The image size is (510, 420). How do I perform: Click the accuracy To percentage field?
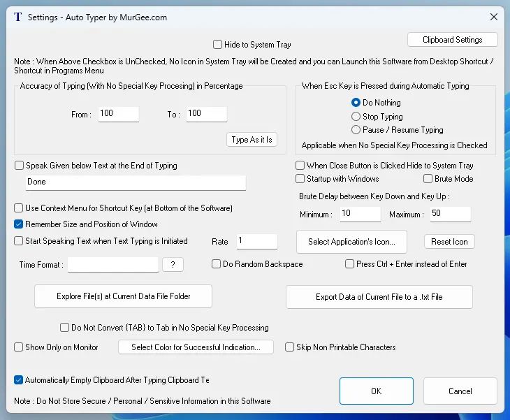(207, 114)
